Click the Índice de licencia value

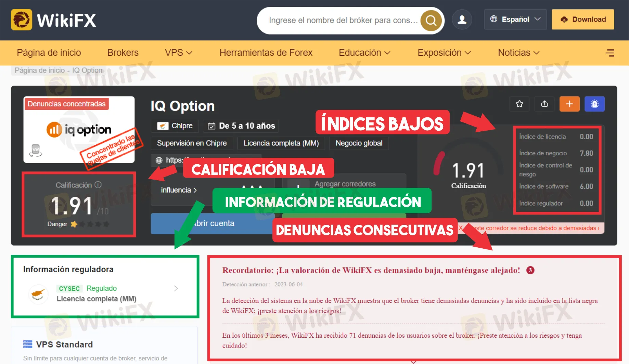[586, 136]
